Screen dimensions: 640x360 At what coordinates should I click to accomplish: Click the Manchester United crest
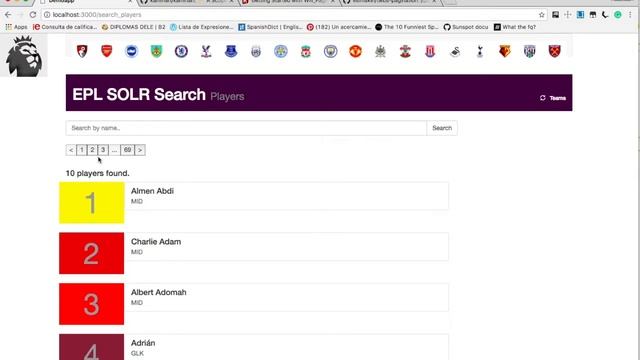tap(356, 51)
